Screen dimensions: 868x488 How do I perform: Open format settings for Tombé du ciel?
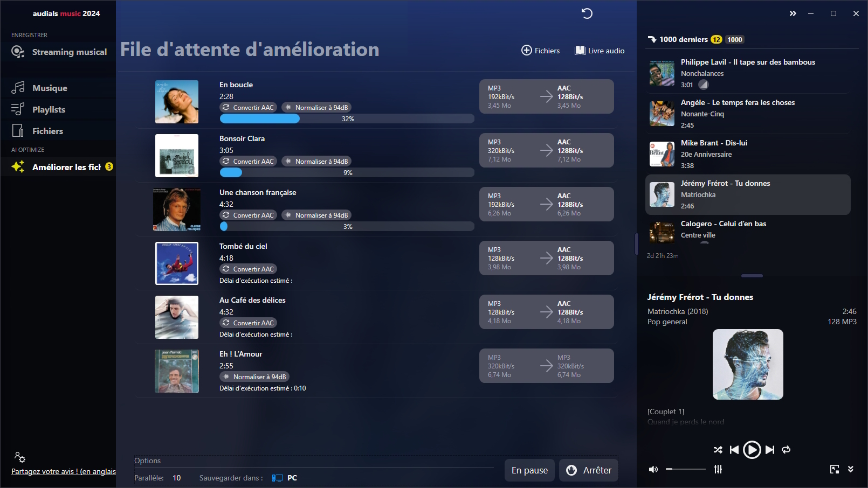547,258
